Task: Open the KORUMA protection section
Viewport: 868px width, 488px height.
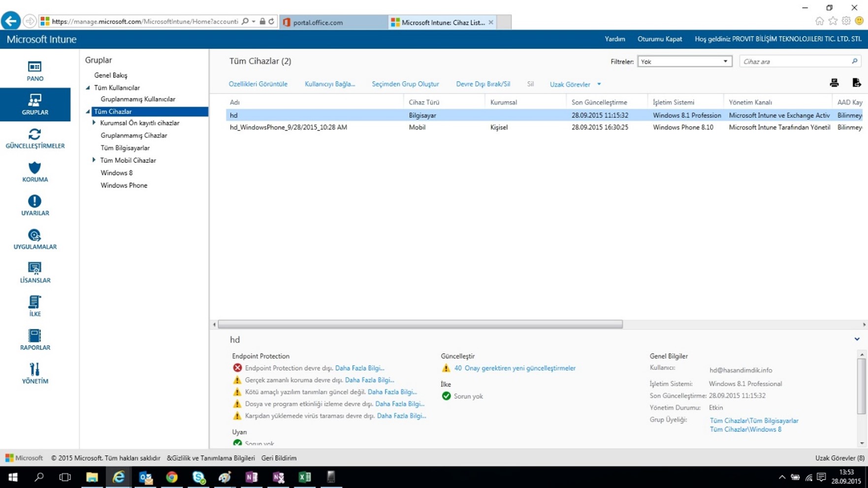Action: point(34,172)
